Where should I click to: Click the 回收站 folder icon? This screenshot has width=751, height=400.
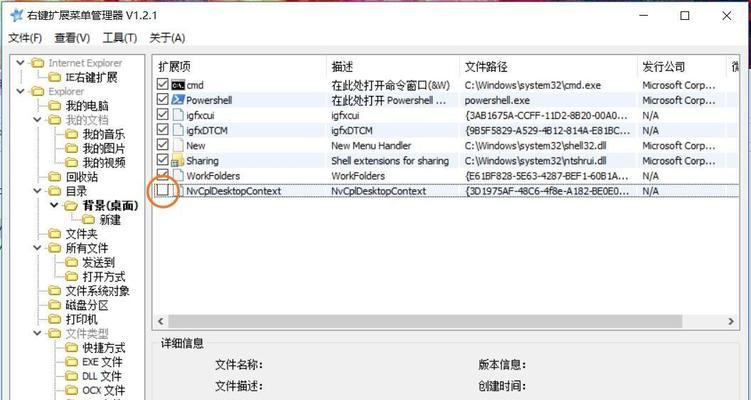(x=55, y=177)
